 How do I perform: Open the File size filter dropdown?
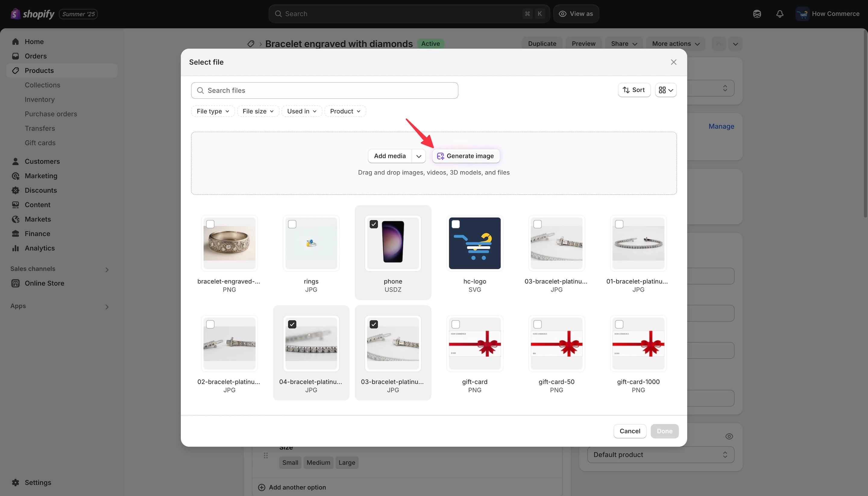point(258,111)
